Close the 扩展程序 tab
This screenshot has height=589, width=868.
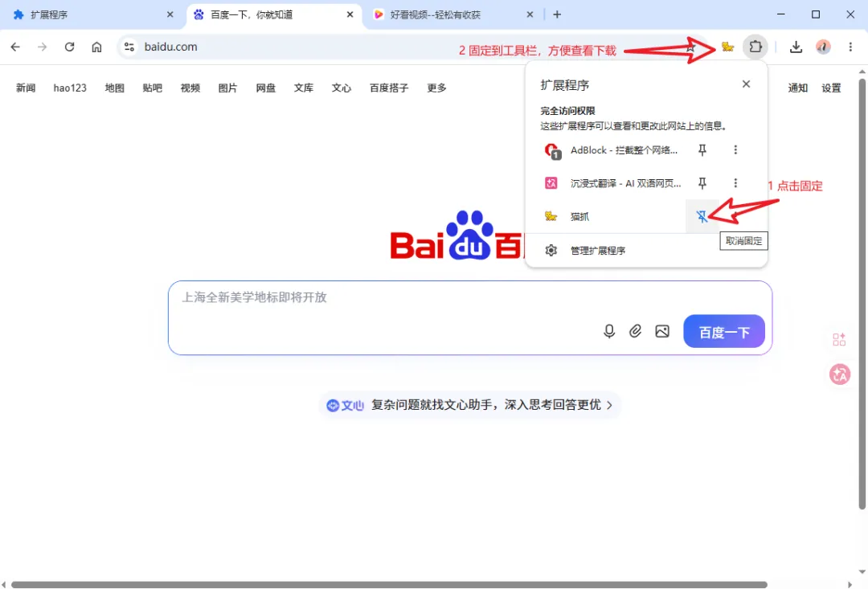point(170,15)
